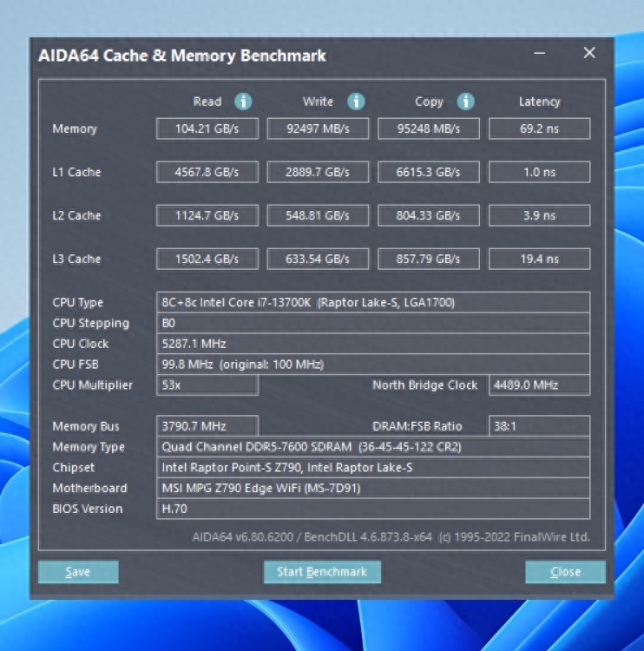Click the L2 Cache Copy value 804.33 GB/s
This screenshot has height=651, width=644.
429,215
